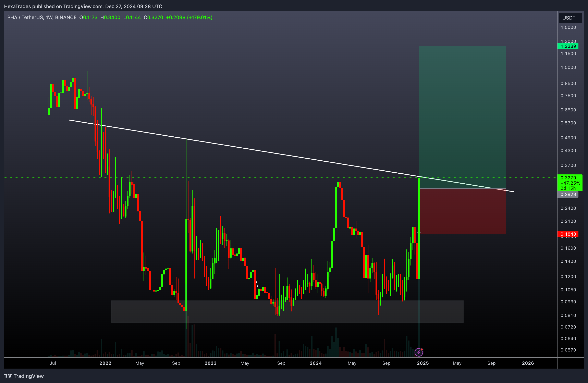Screen dimensions: 588x383
Task: Click the 1.0000 price axis label
Action: point(568,67)
